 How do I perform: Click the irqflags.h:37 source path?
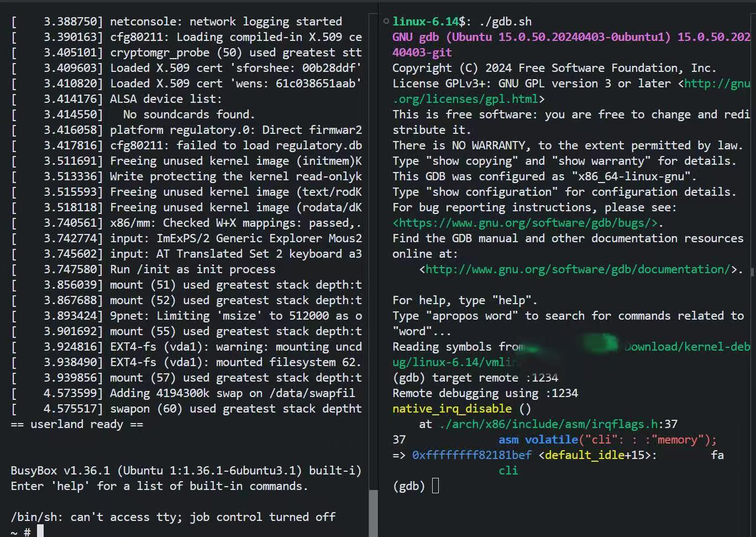coord(555,424)
